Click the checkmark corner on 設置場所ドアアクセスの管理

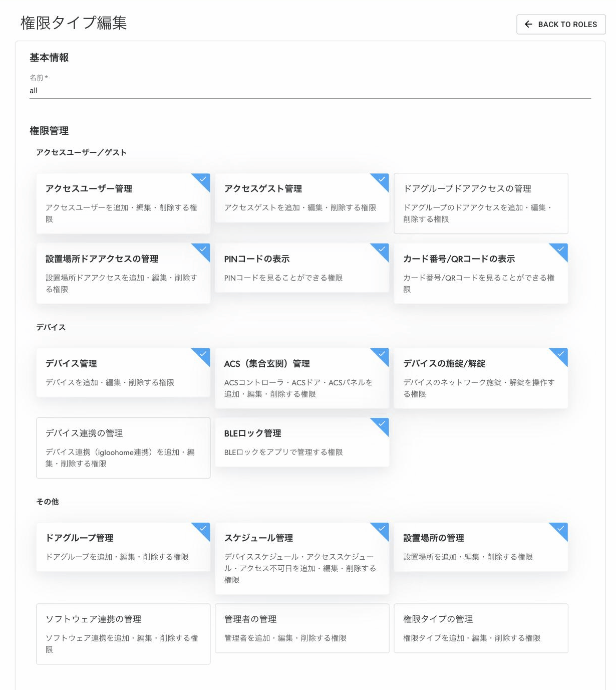click(x=203, y=250)
